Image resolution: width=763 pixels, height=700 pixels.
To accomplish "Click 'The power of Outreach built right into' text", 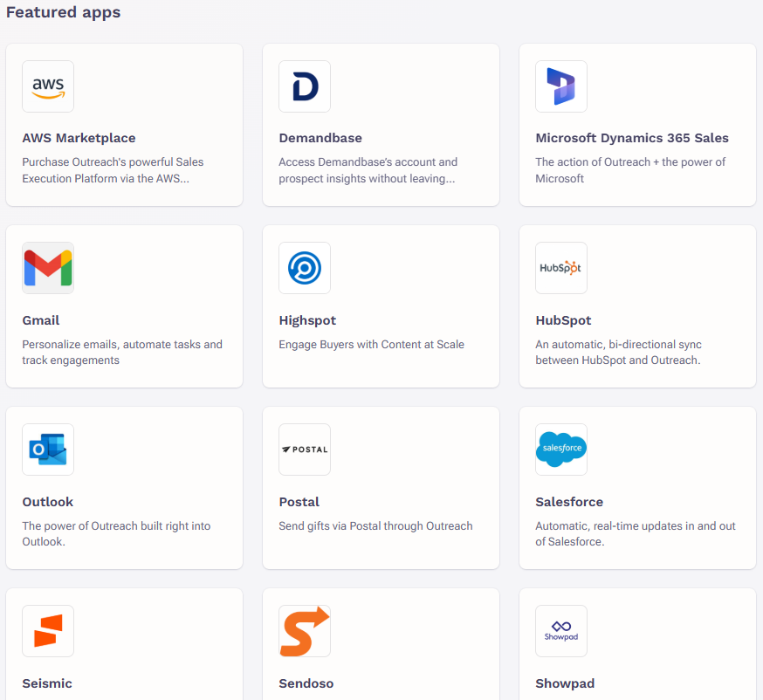I will [116, 533].
